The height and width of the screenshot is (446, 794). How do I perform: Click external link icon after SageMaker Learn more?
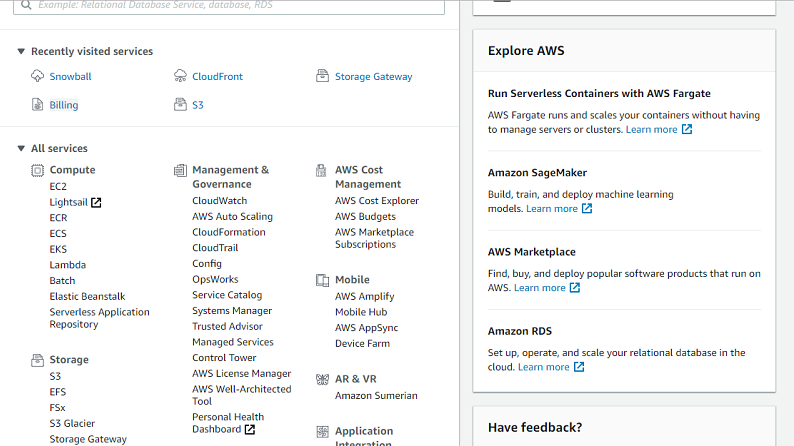tap(587, 209)
